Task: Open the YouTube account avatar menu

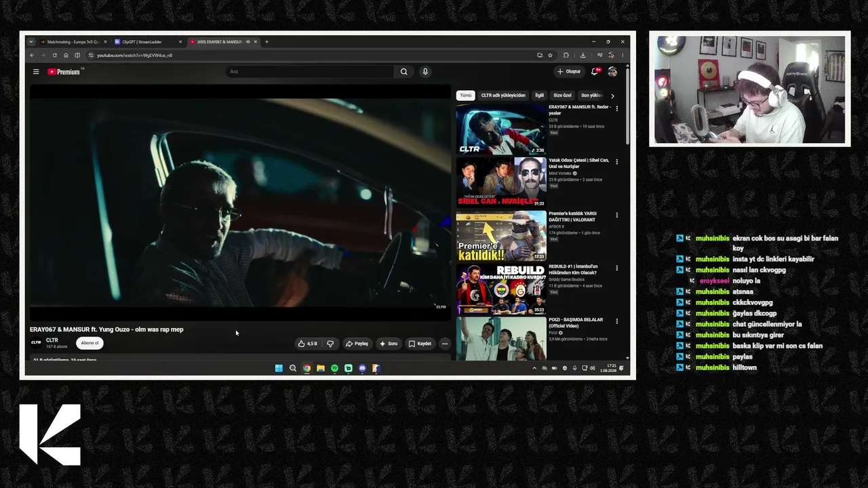Action: tap(612, 72)
